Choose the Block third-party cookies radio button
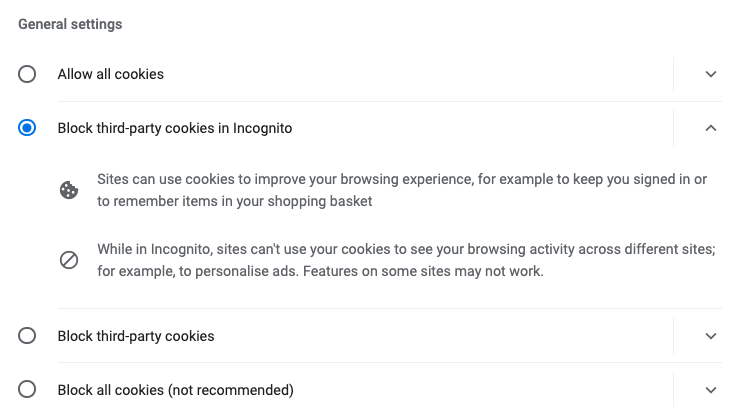The image size is (739, 409). (27, 336)
